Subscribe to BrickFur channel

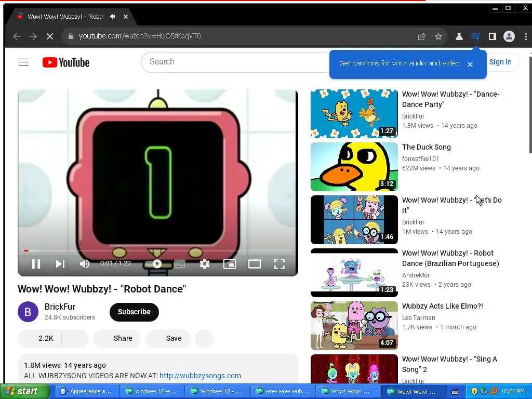coord(134,312)
